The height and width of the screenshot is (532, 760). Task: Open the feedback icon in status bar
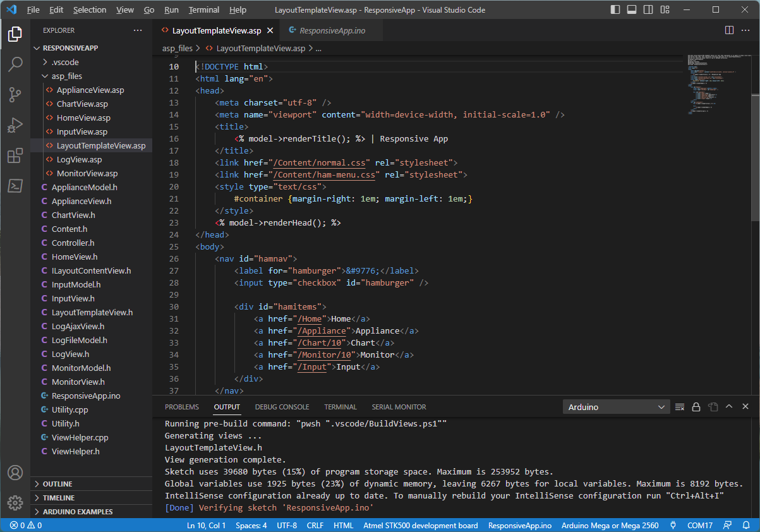pos(729,525)
